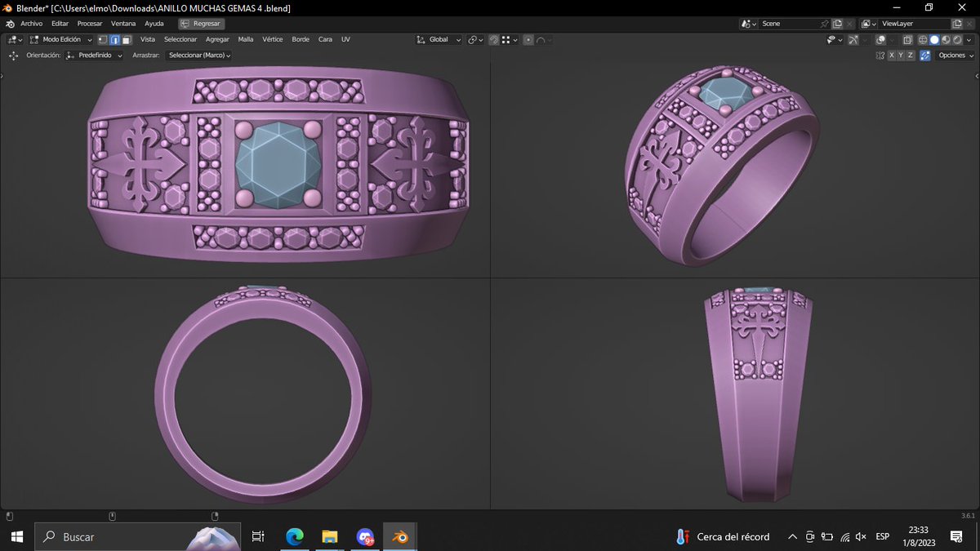Open the pivot point dropdown
The width and height of the screenshot is (980, 551).
pos(475,40)
